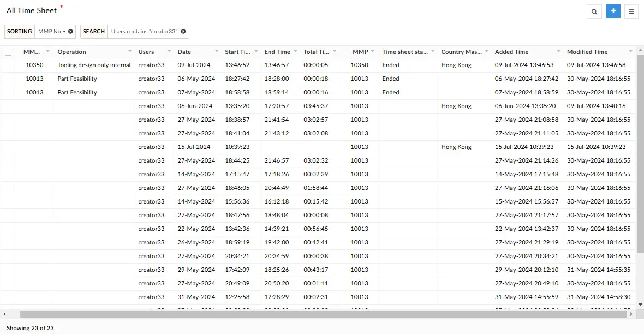Viewport: 644px width, 334px height.
Task: Open the Time sheet status column dropdown
Action: pyautogui.click(x=433, y=52)
